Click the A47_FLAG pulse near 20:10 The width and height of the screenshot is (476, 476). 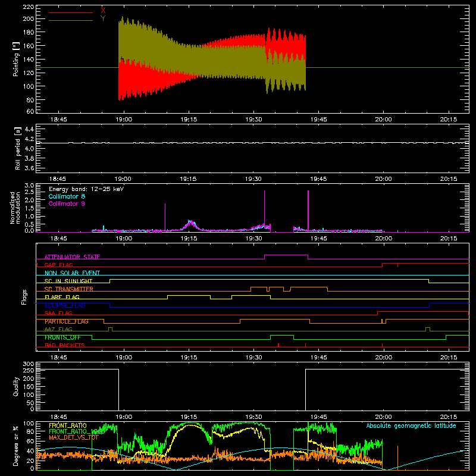(x=428, y=329)
